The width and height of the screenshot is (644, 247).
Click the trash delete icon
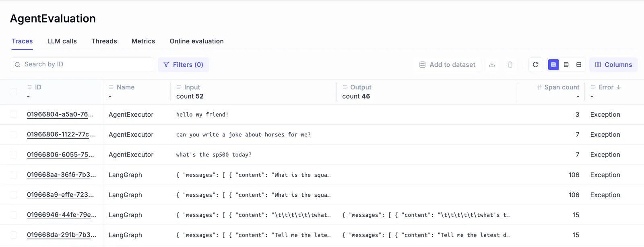tap(510, 65)
